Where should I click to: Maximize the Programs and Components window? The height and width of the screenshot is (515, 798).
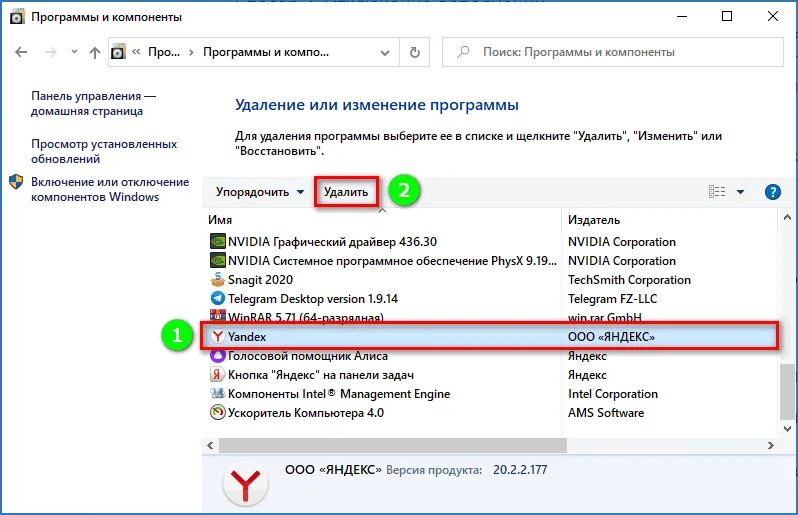pos(727,16)
